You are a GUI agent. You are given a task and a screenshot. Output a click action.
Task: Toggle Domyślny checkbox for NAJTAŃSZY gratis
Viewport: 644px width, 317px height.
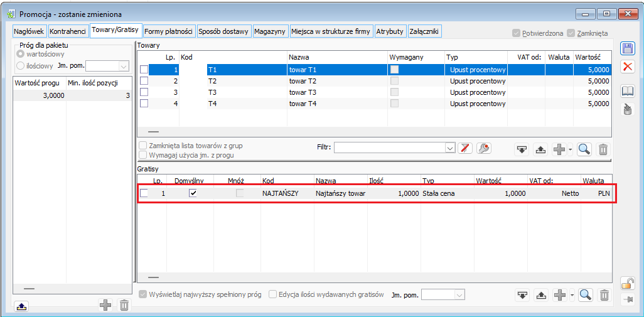pos(193,193)
